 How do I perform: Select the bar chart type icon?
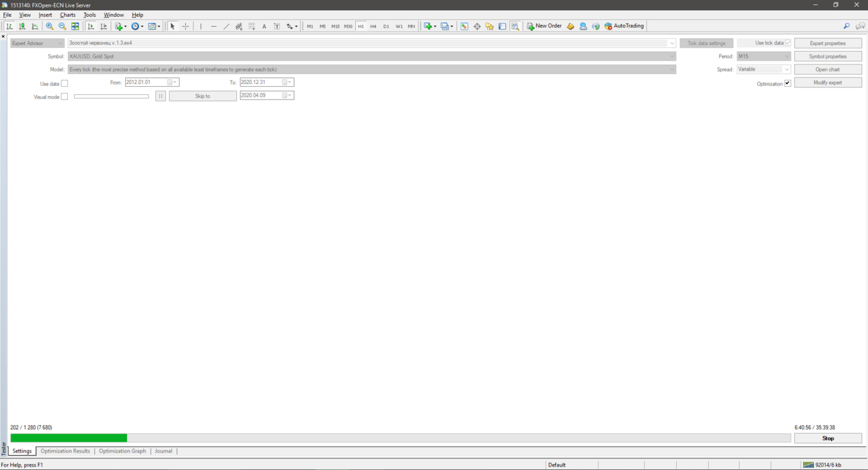click(x=9, y=26)
